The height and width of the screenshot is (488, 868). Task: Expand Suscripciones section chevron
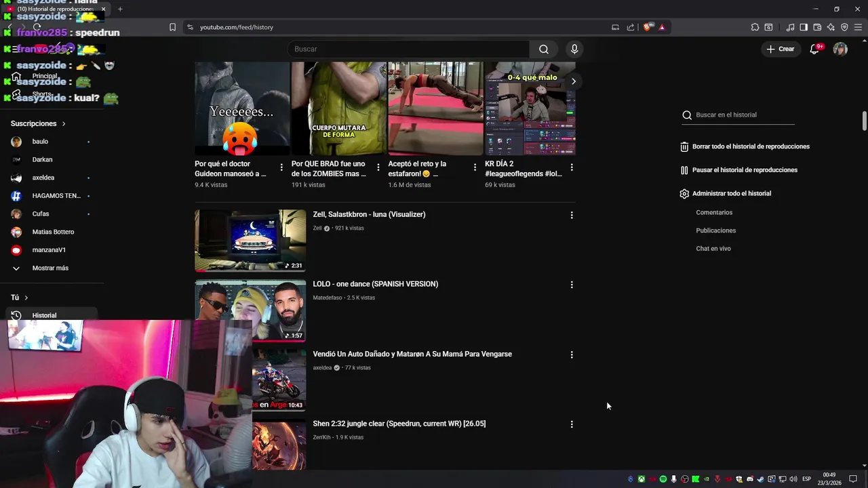click(x=64, y=124)
